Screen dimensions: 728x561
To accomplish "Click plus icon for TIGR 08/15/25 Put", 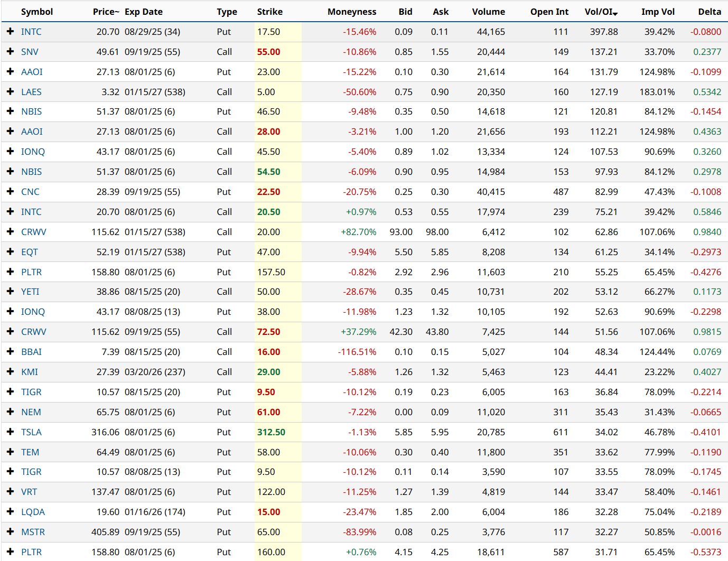I will tap(10, 392).
